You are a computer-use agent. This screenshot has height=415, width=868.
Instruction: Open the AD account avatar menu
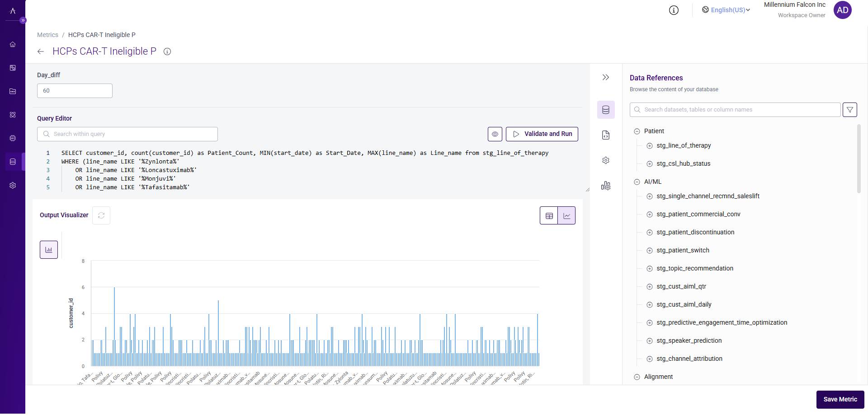point(843,10)
